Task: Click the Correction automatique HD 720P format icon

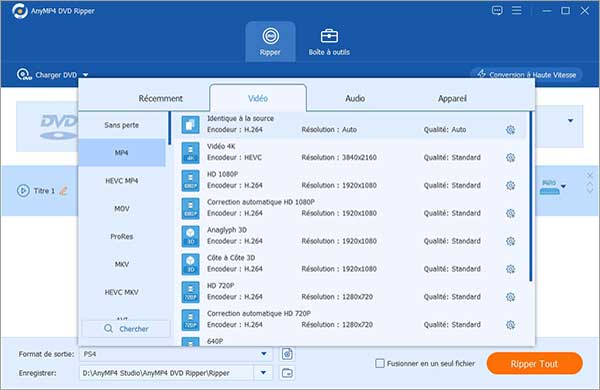Action: [190, 320]
